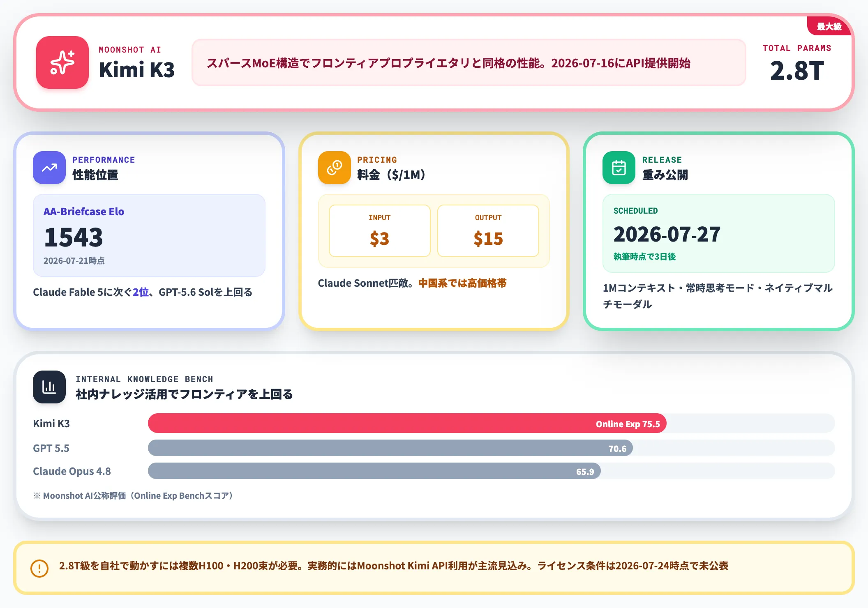Click the 70.6 bar value
This screenshot has width=868, height=608.
(x=617, y=449)
